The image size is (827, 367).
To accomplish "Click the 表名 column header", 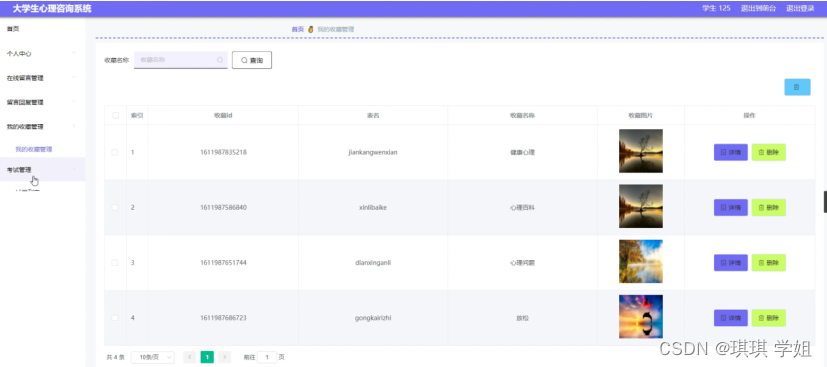I will coord(373,115).
